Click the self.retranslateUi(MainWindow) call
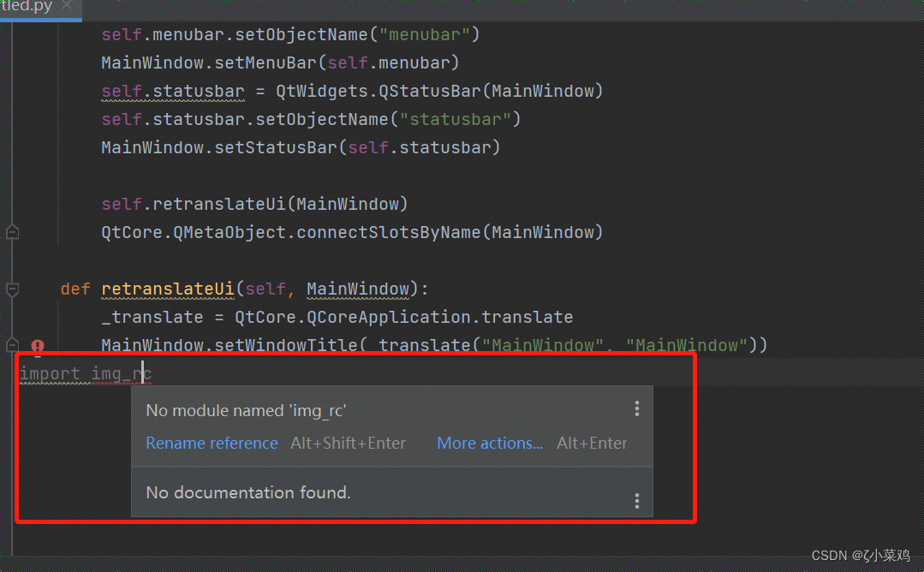 [x=254, y=204]
